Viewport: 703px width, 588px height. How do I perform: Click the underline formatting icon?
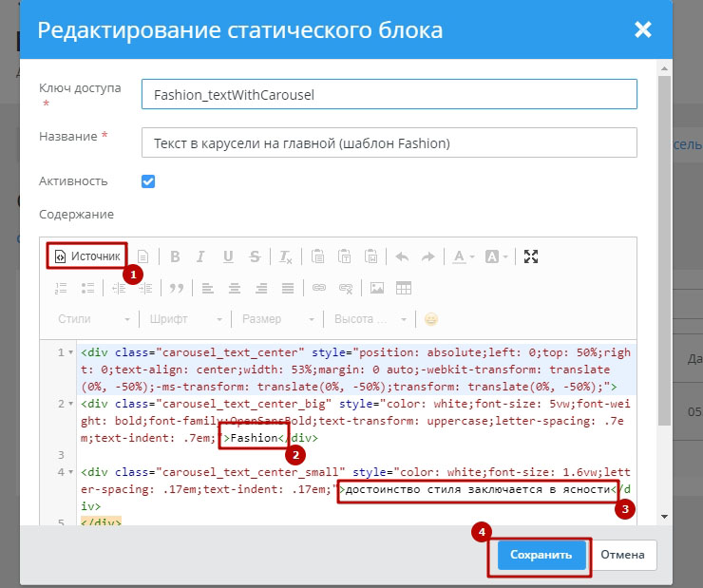[x=228, y=256]
